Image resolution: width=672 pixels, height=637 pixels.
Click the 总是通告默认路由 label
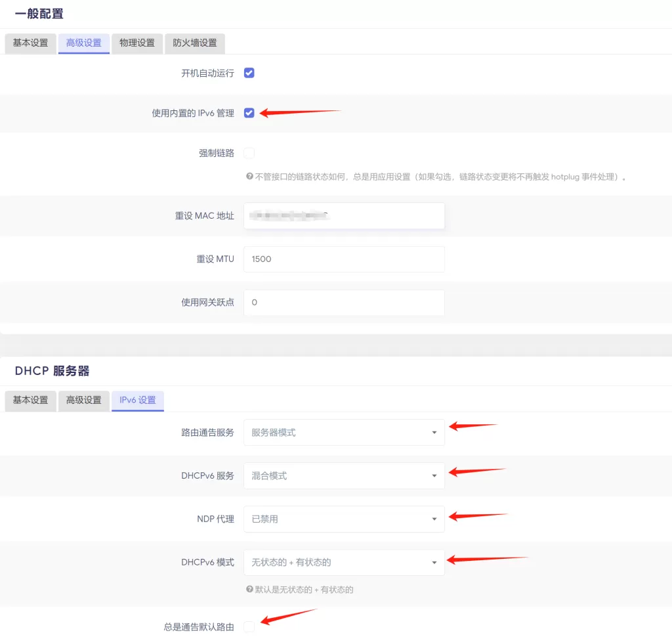tap(199, 627)
